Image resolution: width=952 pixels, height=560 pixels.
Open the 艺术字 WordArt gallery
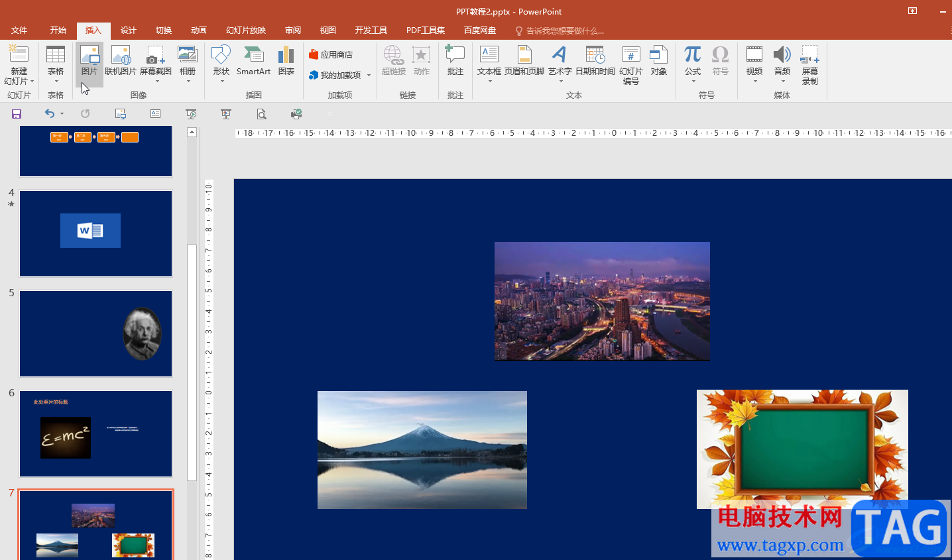click(560, 65)
